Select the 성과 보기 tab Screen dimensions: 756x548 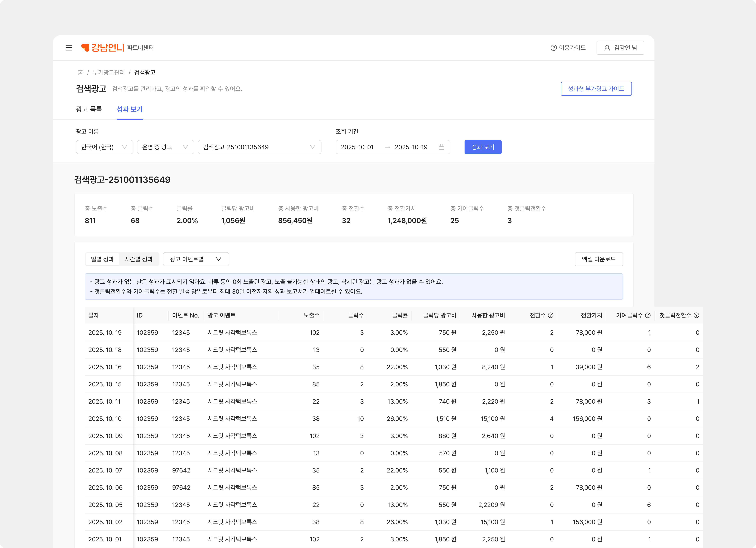pos(129,109)
